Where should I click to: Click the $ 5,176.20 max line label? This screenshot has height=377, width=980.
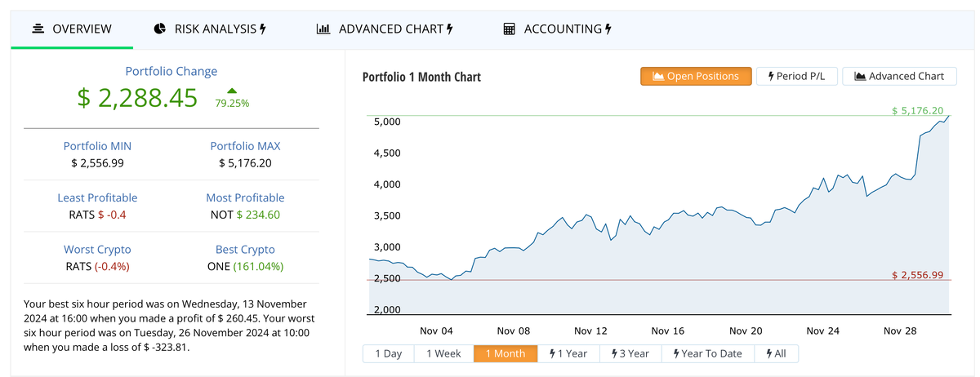pyautogui.click(x=917, y=110)
